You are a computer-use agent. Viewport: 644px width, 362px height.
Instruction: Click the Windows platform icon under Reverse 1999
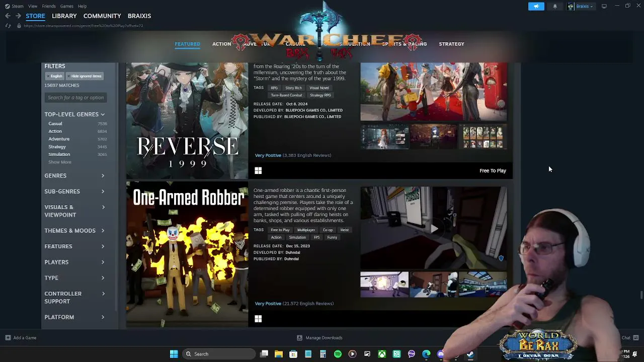[x=258, y=171]
